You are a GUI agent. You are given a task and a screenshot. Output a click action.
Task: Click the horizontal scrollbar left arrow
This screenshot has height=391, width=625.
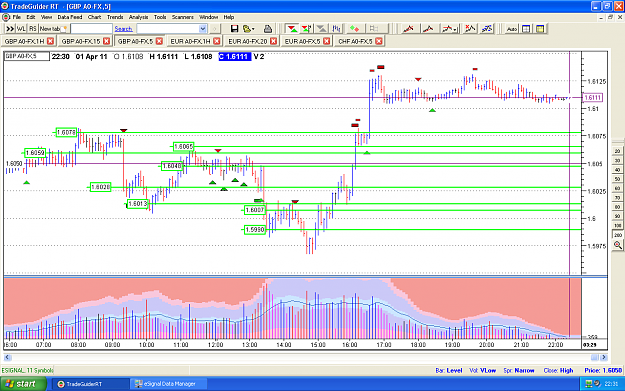(7, 357)
